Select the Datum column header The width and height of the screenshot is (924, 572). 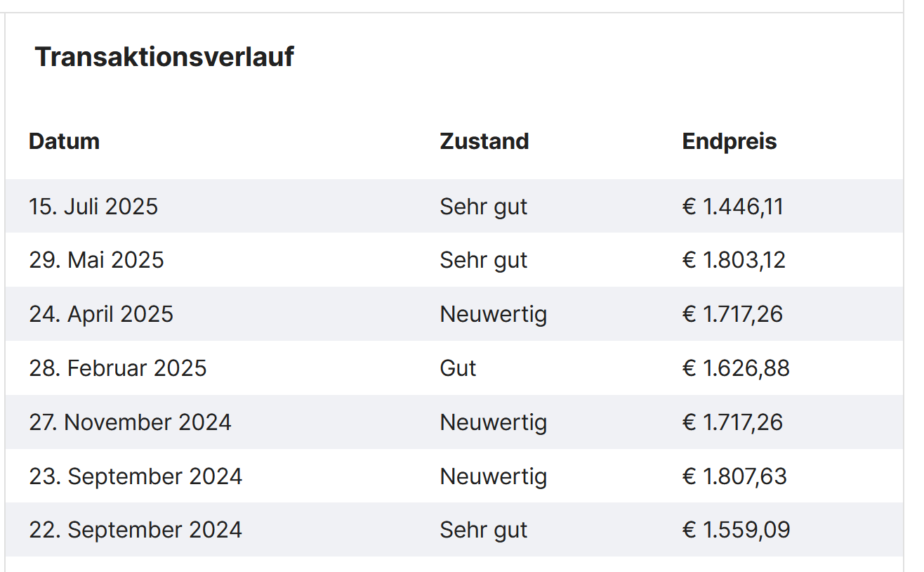click(x=64, y=141)
